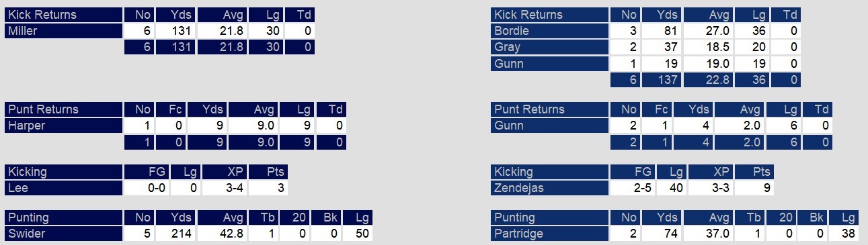The width and height of the screenshot is (868, 245).
Task: Select Swider's 42.8 punting average
Action: click(x=221, y=234)
